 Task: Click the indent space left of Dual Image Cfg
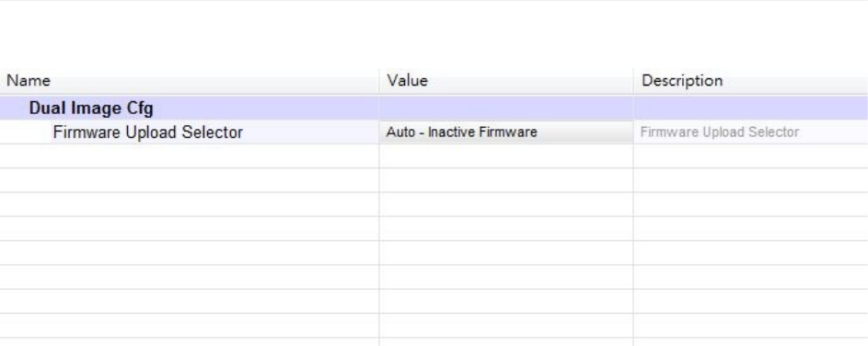[14, 108]
